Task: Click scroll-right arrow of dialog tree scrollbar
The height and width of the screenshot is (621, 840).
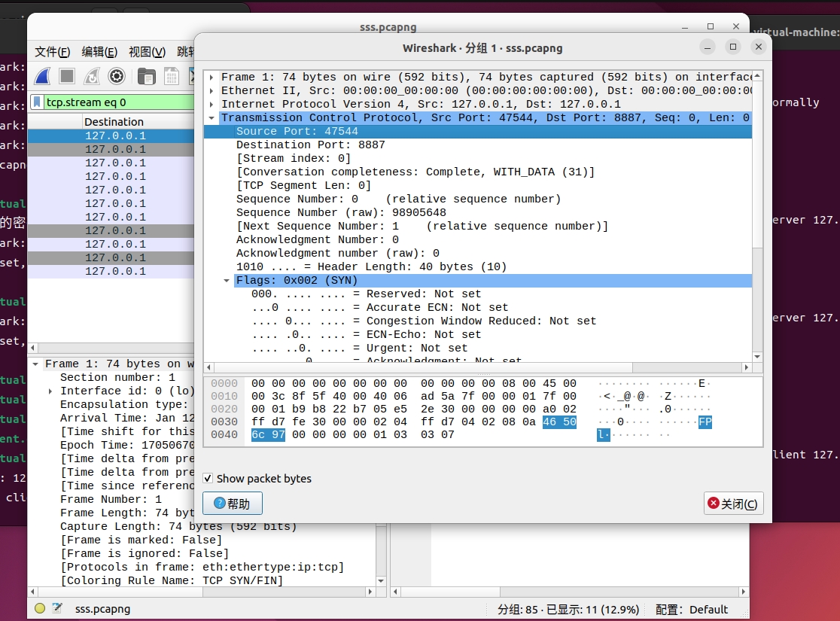Action: coord(746,367)
